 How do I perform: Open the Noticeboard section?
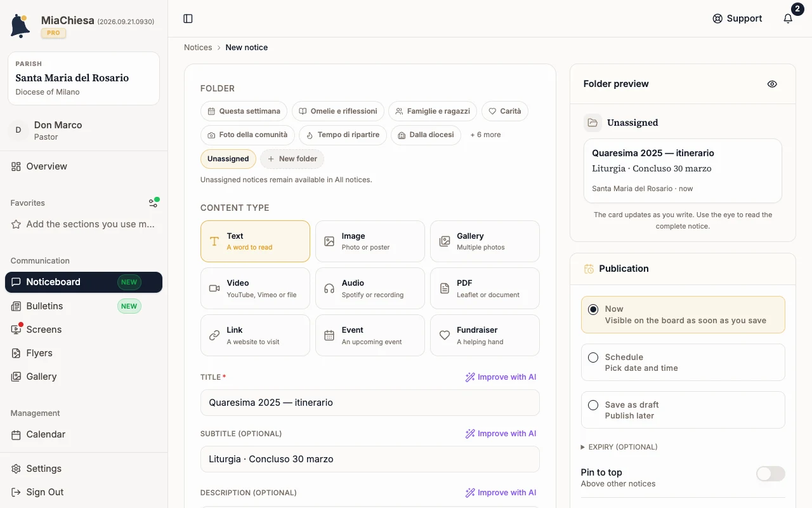[84, 282]
